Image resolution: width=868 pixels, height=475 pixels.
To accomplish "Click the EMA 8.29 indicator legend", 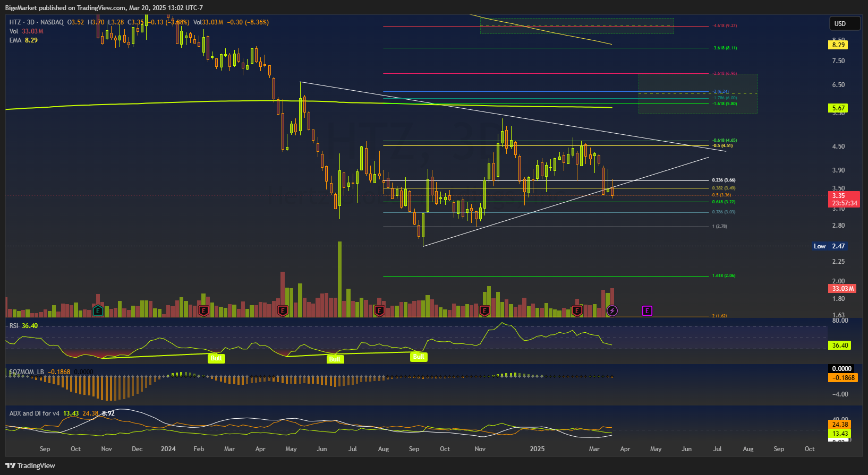I will (x=23, y=40).
